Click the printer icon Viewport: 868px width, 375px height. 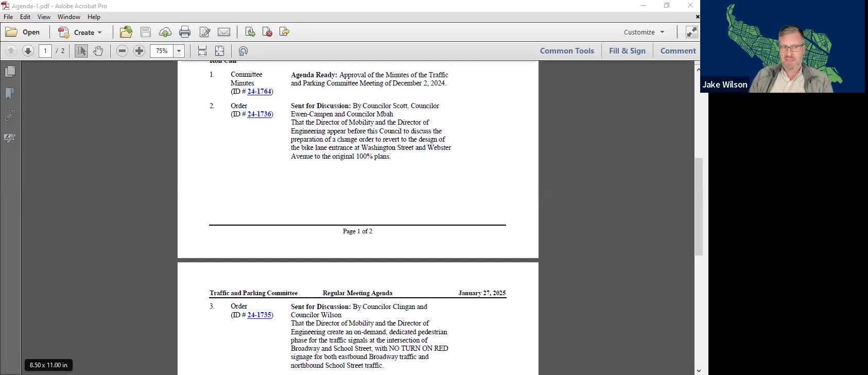point(185,32)
